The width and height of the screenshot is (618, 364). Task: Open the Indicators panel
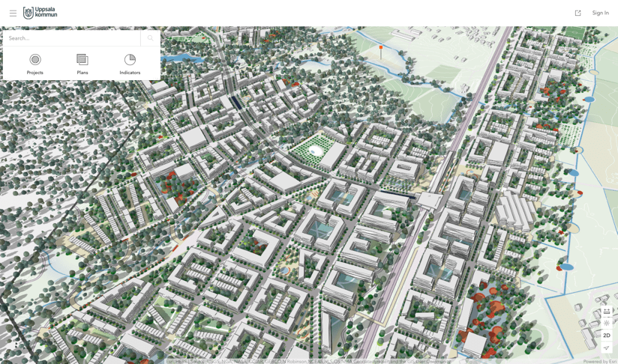[x=130, y=64]
